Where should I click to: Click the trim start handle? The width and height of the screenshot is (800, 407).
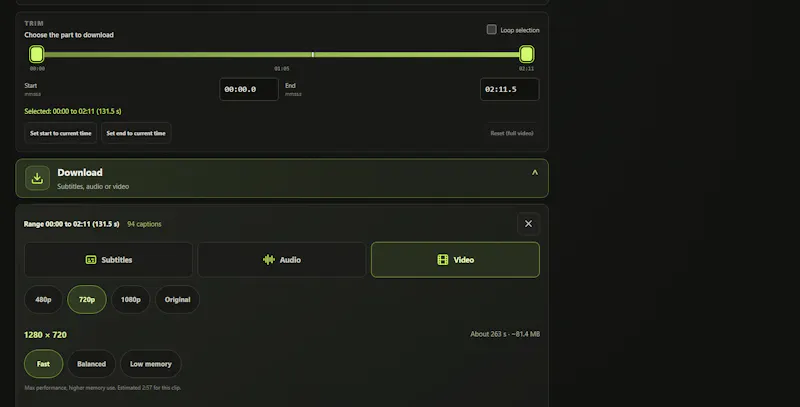[36, 54]
